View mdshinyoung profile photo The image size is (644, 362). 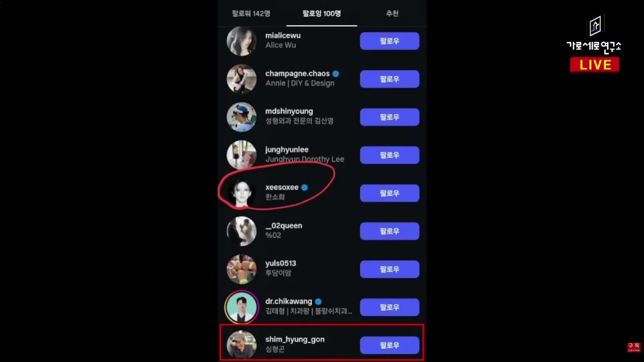(242, 117)
